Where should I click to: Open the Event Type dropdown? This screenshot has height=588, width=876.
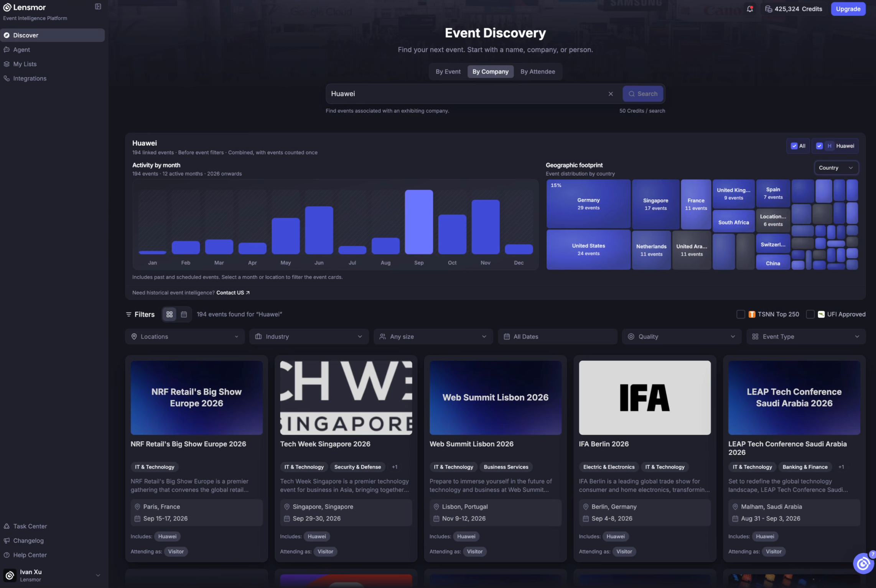click(806, 337)
